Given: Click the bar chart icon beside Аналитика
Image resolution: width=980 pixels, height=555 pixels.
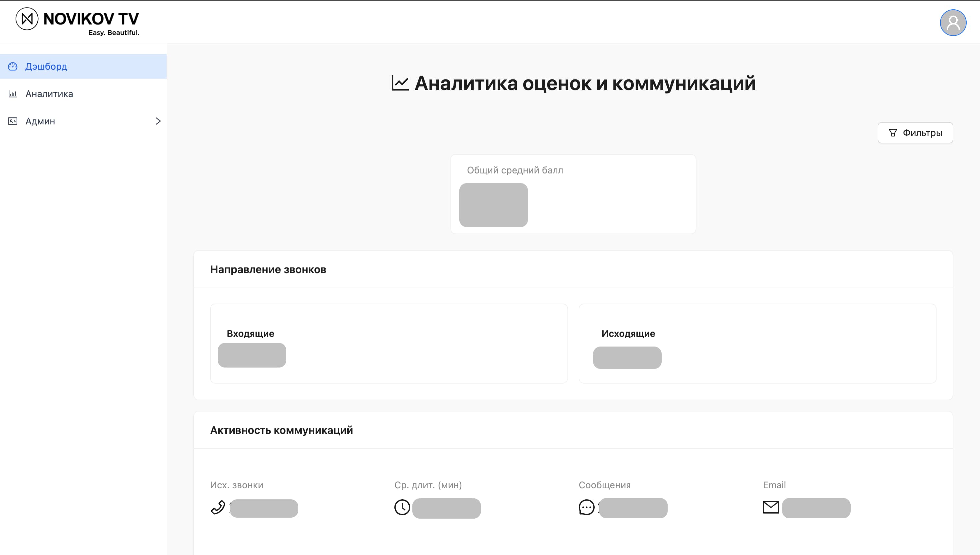Looking at the screenshot, I should click(13, 94).
